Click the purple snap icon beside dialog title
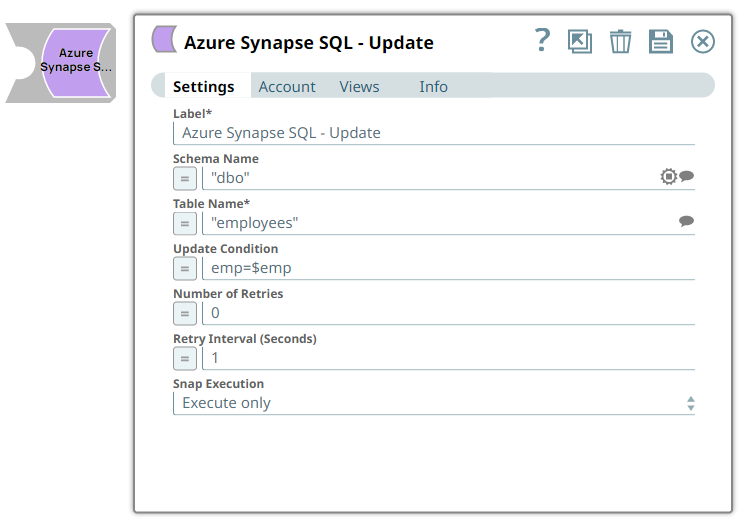 tap(164, 39)
